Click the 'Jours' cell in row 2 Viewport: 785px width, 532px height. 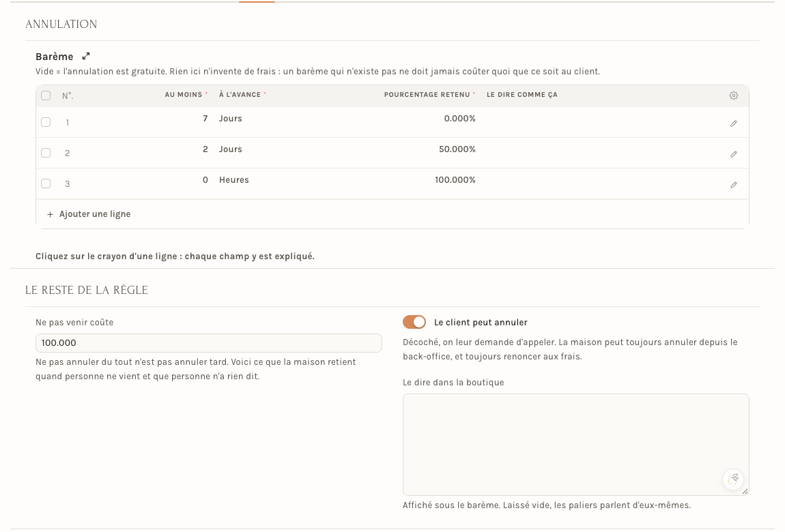point(230,149)
